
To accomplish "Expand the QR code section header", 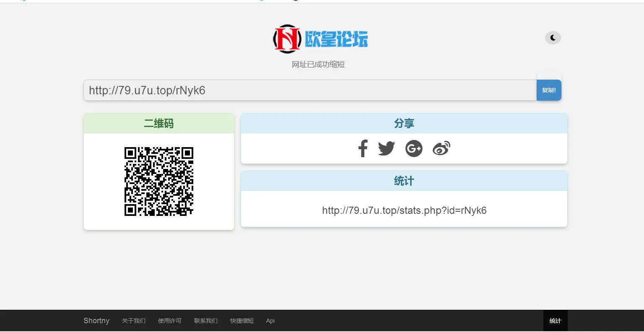I will tap(158, 123).
